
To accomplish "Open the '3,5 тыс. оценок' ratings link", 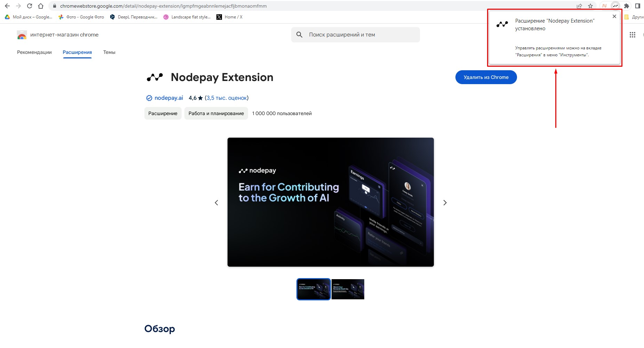I will (226, 98).
